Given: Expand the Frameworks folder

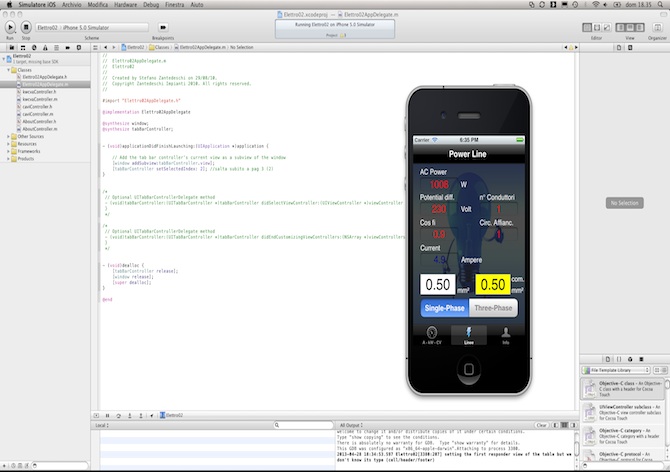Looking at the screenshot, I should (x=8, y=151).
